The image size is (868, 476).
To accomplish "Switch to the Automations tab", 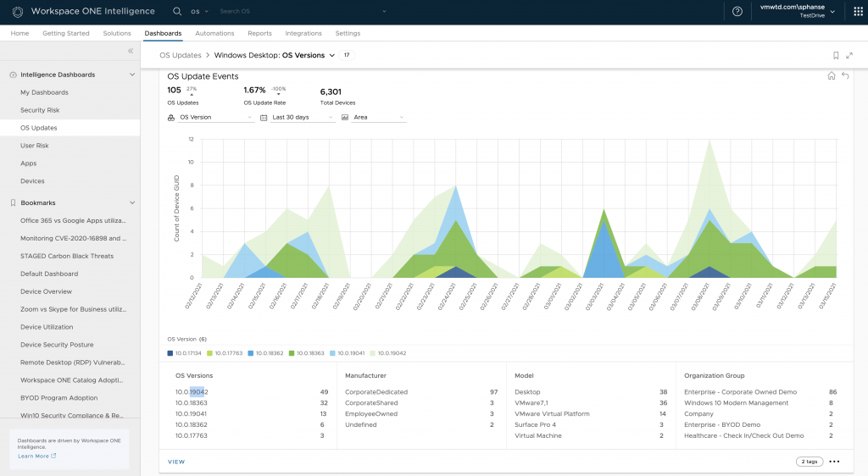I will pyautogui.click(x=214, y=33).
